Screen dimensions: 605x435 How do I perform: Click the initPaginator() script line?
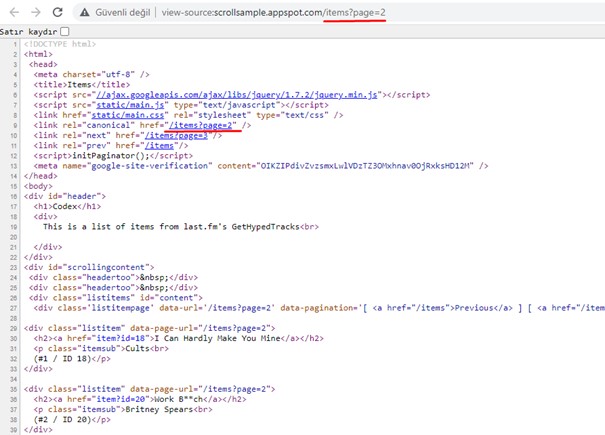[x=113, y=156]
